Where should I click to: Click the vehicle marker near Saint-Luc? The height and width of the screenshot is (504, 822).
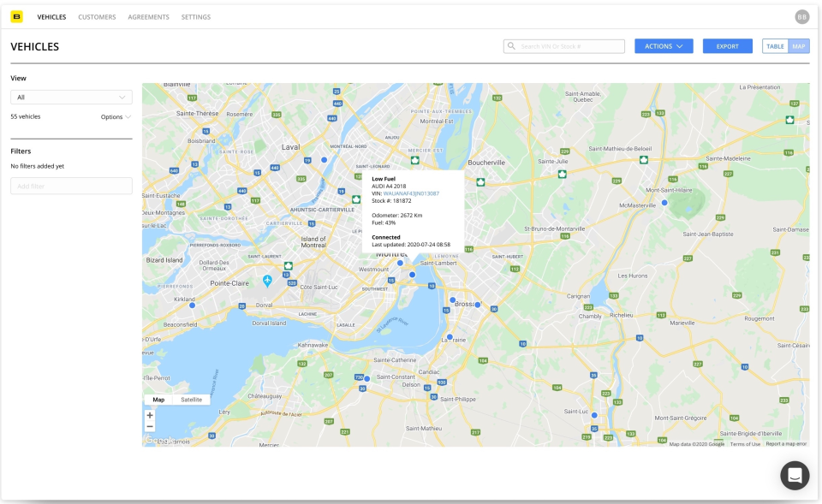tap(594, 415)
